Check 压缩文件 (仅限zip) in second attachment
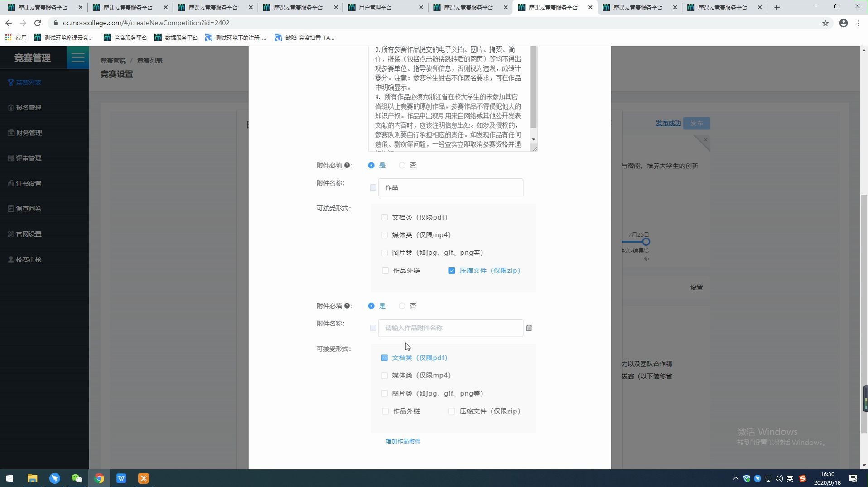The image size is (868, 487). tap(452, 411)
